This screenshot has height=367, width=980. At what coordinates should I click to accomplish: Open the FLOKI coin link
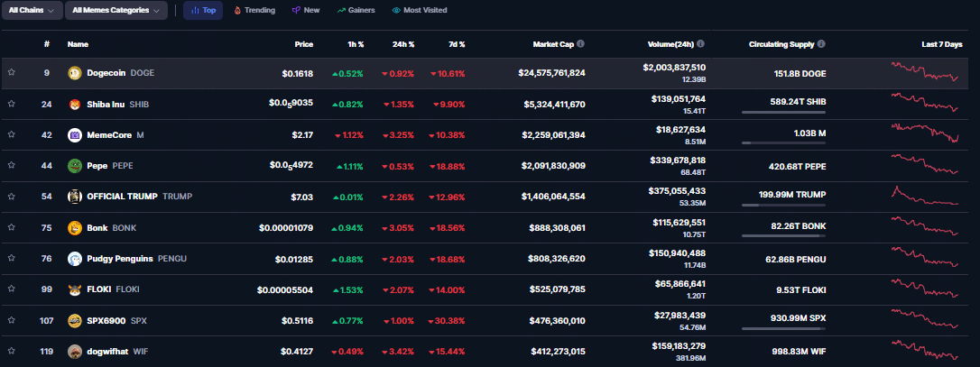coord(97,289)
